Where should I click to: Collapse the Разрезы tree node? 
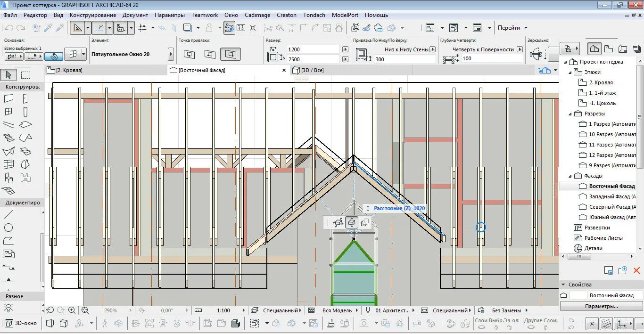(570, 114)
